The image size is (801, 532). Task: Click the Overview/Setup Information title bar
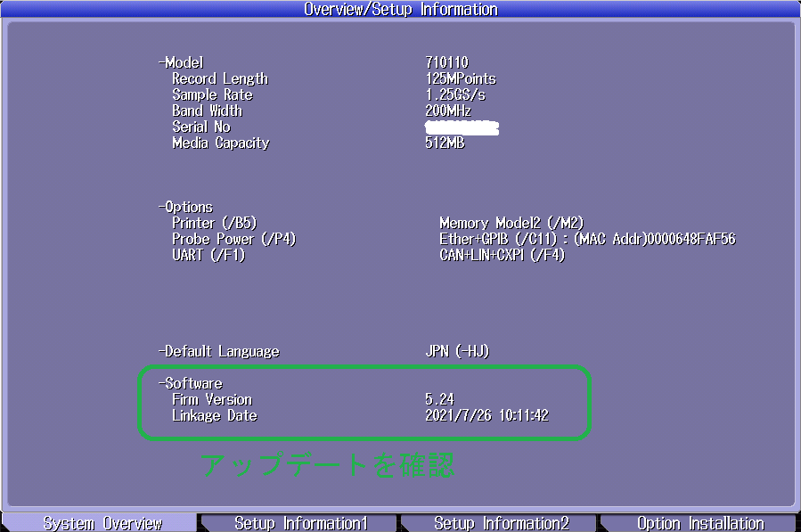pyautogui.click(x=400, y=9)
